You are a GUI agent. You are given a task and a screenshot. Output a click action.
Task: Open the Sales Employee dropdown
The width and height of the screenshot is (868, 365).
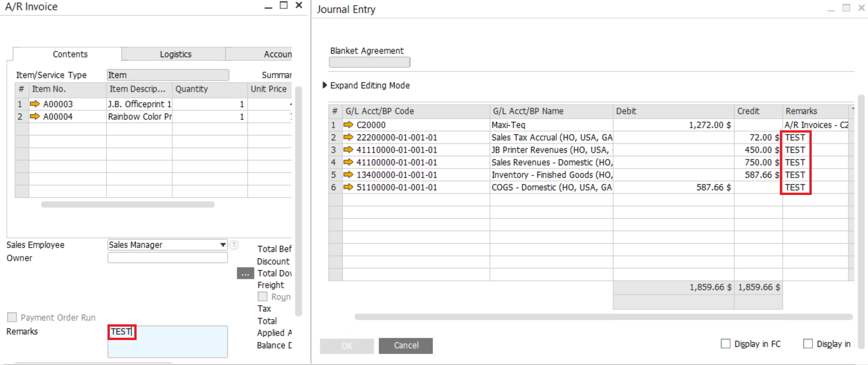coord(223,245)
